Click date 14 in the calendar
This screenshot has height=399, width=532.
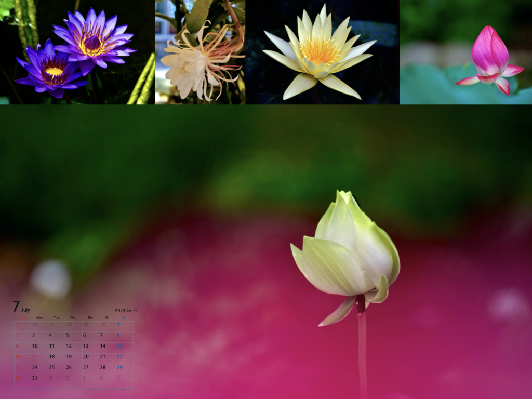(103, 346)
